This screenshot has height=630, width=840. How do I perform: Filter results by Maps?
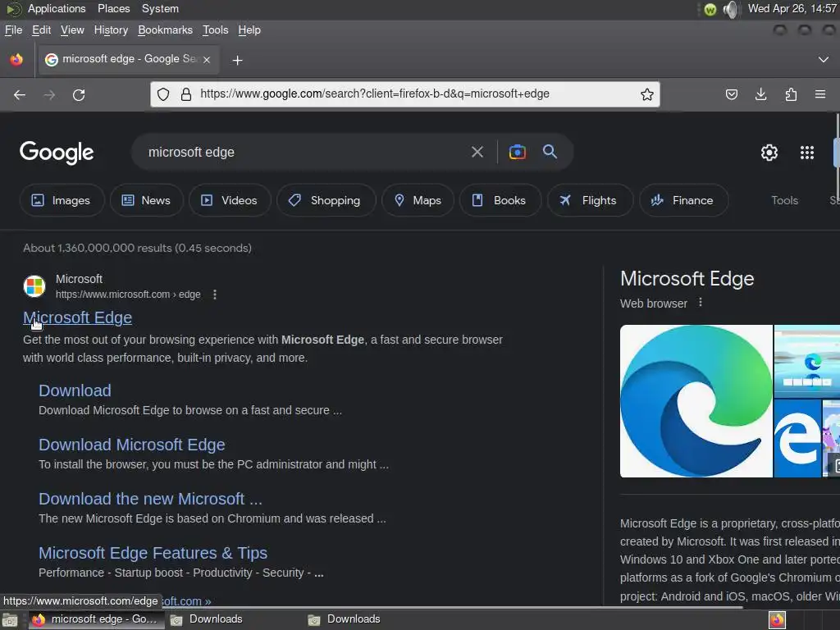click(x=418, y=200)
